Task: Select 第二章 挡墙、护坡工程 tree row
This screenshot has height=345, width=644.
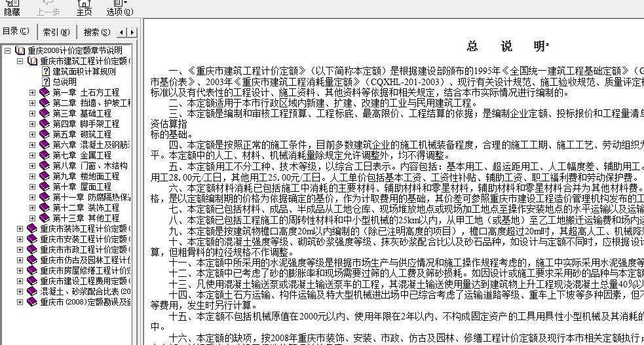Action: click(92, 103)
